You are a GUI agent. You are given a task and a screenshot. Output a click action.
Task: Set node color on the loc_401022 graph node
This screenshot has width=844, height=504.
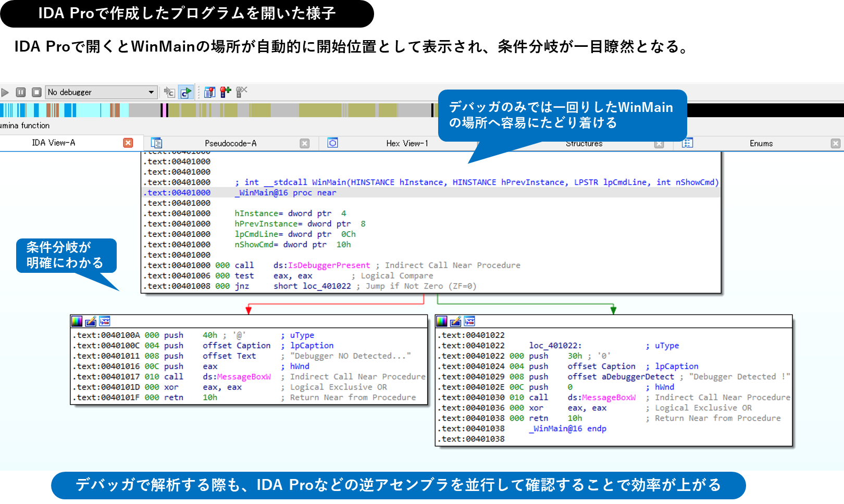(442, 321)
